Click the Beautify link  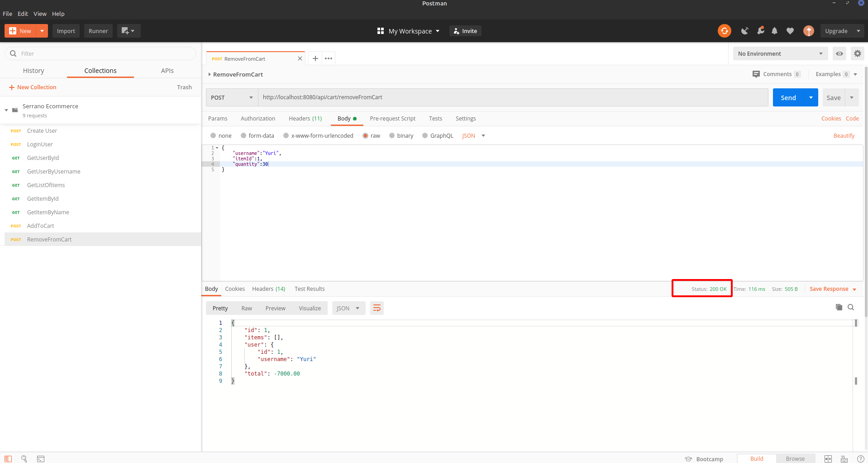point(844,135)
